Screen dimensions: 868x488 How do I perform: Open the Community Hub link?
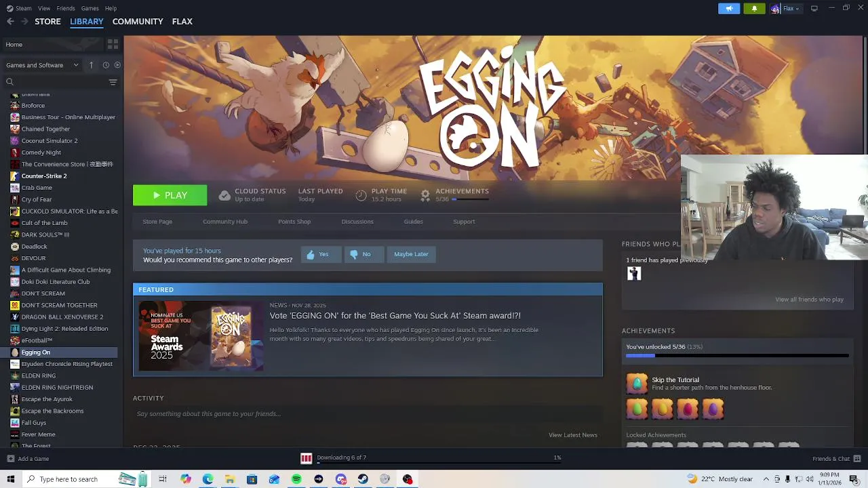(x=225, y=222)
